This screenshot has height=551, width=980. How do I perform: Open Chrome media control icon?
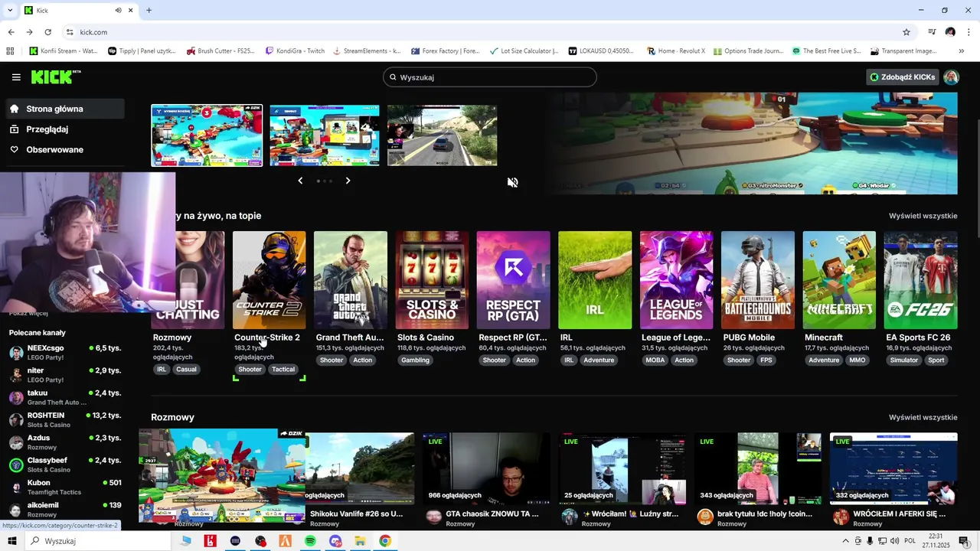click(x=932, y=32)
